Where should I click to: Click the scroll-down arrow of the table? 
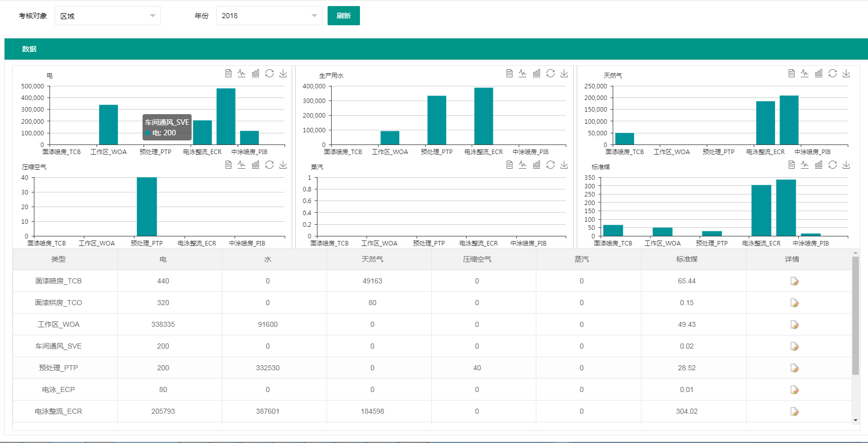click(x=855, y=420)
